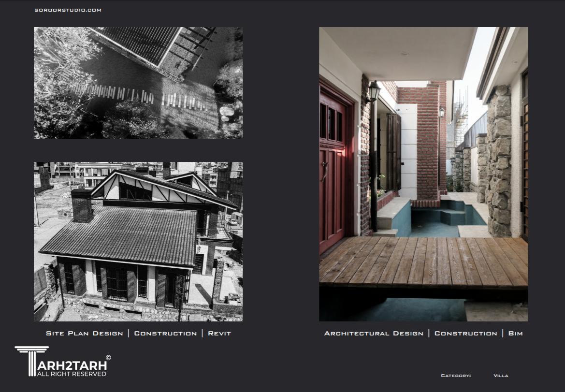The width and height of the screenshot is (565, 392).
Task: Click the 'Architectural Design' label
Action: coord(374,334)
